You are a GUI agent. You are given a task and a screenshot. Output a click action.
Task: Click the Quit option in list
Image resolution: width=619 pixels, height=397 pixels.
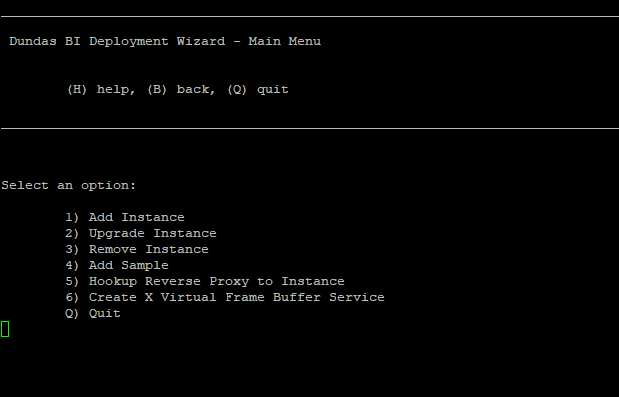105,313
